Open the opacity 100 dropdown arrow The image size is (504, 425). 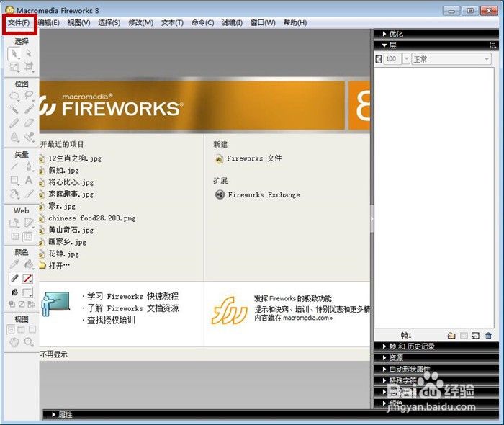coord(407,59)
